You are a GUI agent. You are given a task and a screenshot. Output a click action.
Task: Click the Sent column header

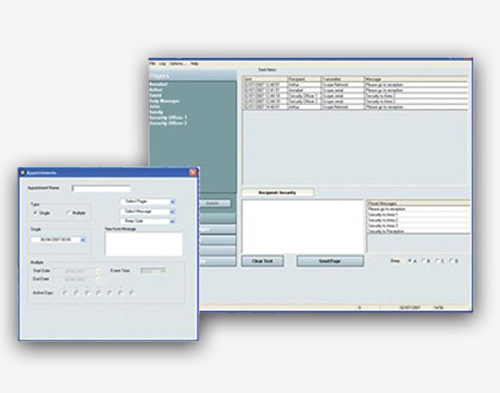265,79
